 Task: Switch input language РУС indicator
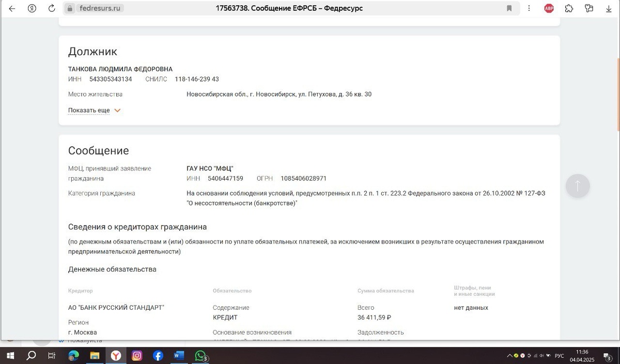pyautogui.click(x=559, y=356)
